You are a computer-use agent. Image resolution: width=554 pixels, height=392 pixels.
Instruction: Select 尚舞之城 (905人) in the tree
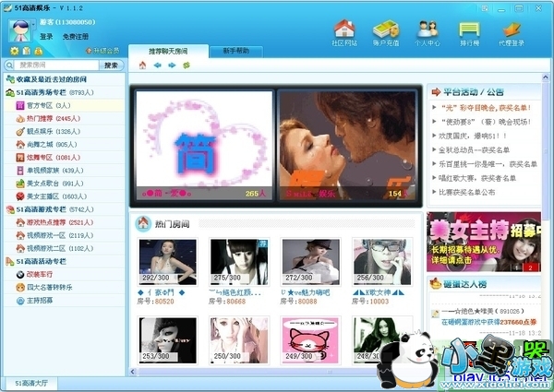pos(65,144)
